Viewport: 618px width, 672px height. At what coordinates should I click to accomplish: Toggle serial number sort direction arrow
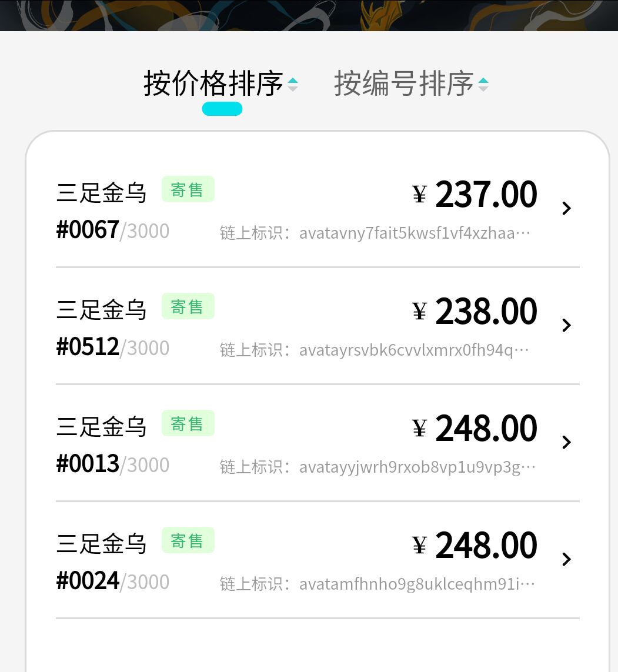(x=483, y=85)
